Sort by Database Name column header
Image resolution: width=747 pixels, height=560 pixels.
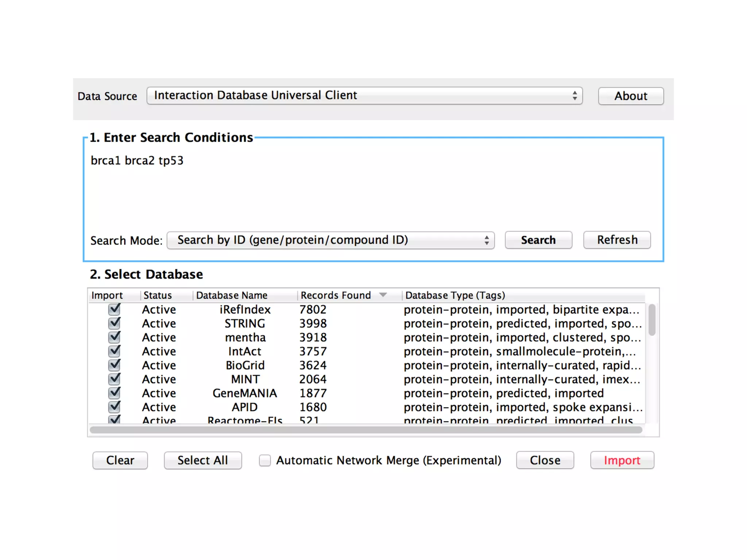232,295
